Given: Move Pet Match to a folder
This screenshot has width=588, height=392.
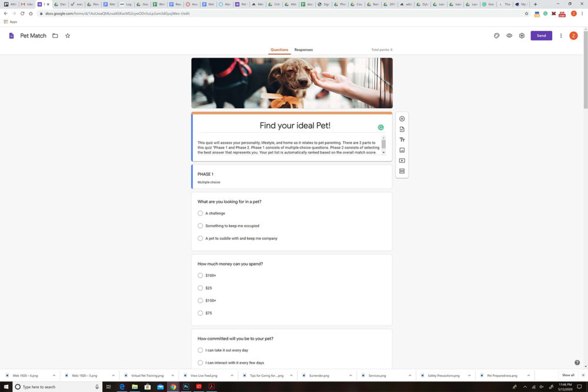Looking at the screenshot, I should pos(55,36).
